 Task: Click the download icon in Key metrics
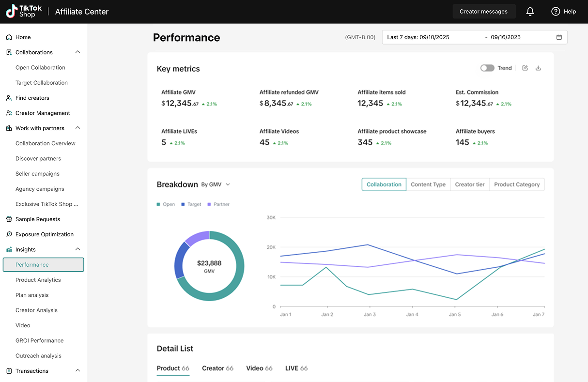[538, 68]
